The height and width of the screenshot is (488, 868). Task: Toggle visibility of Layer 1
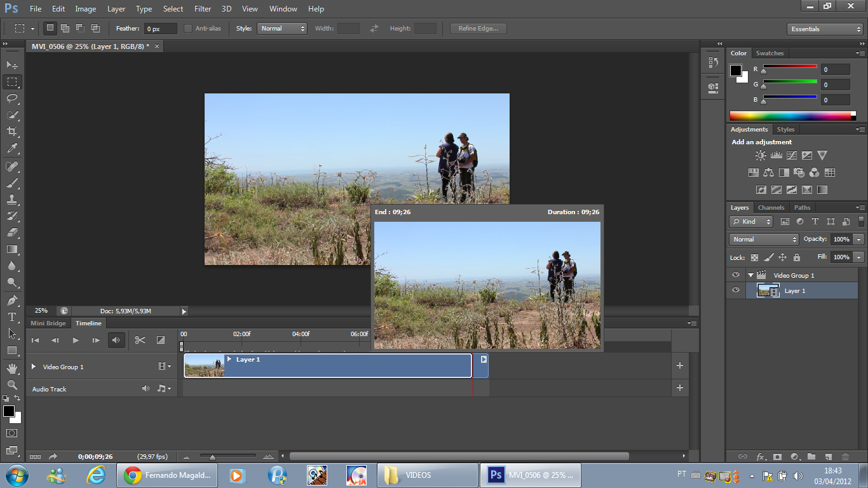pos(735,290)
